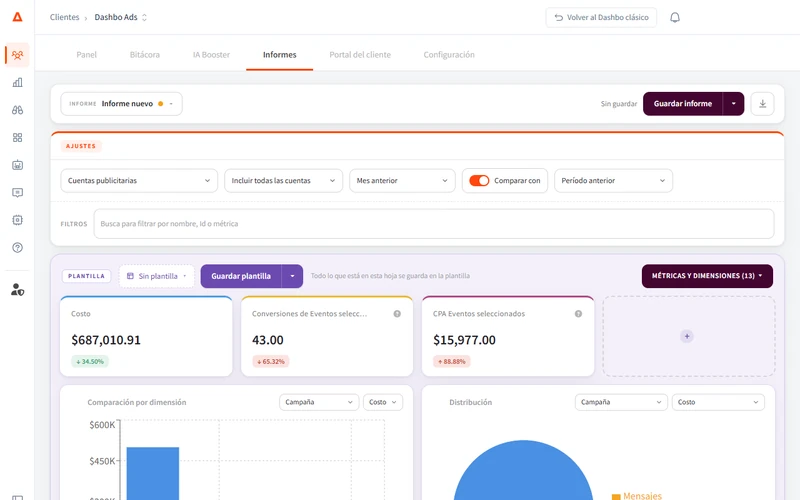Go to the Portal del cliente tab

pyautogui.click(x=360, y=55)
